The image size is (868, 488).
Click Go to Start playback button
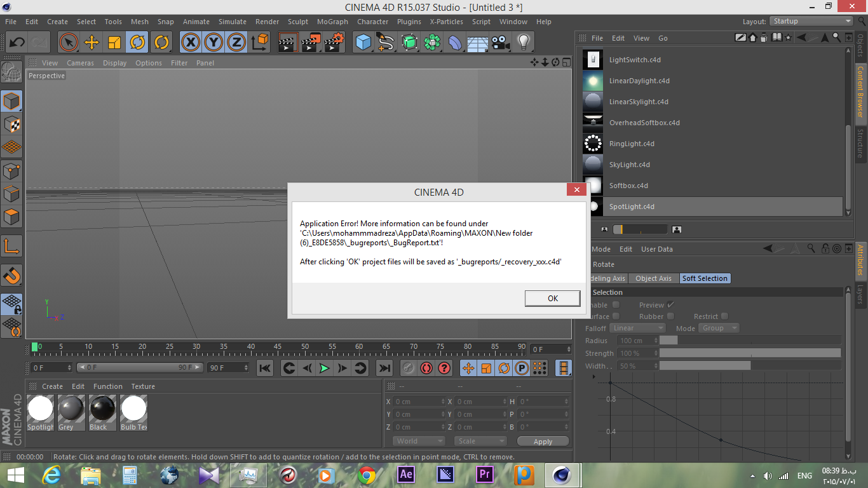[x=265, y=368]
